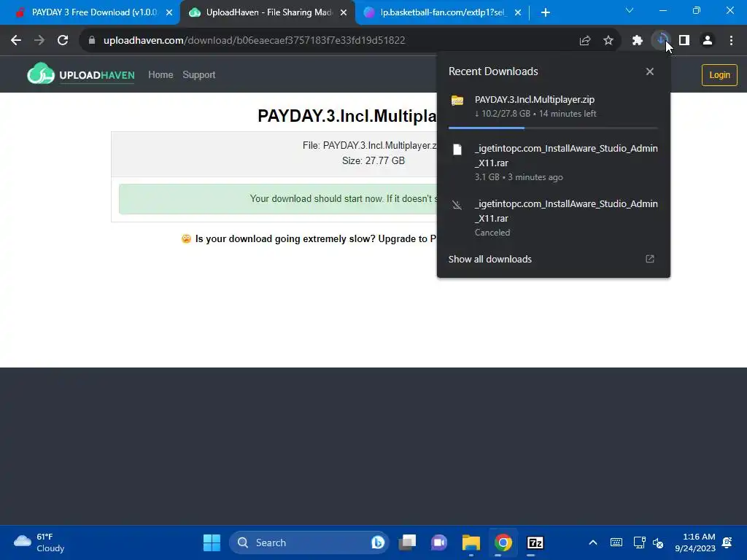The image size is (747, 560).
Task: Open the Extensions puzzle icon
Action: point(638,41)
